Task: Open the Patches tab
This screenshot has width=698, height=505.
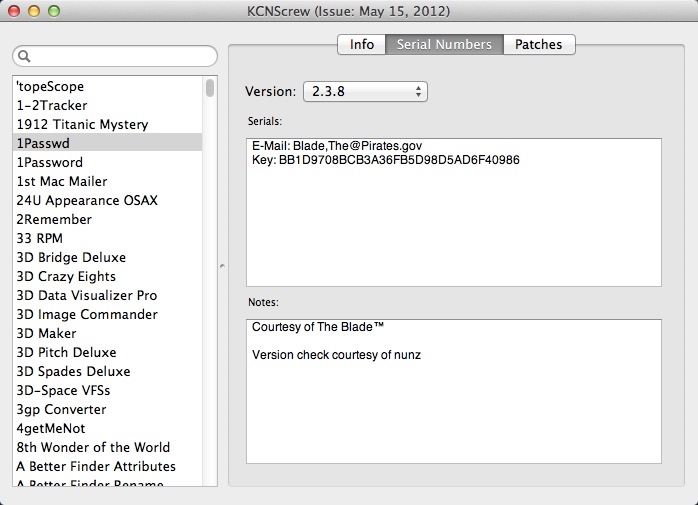Action: pos(539,45)
